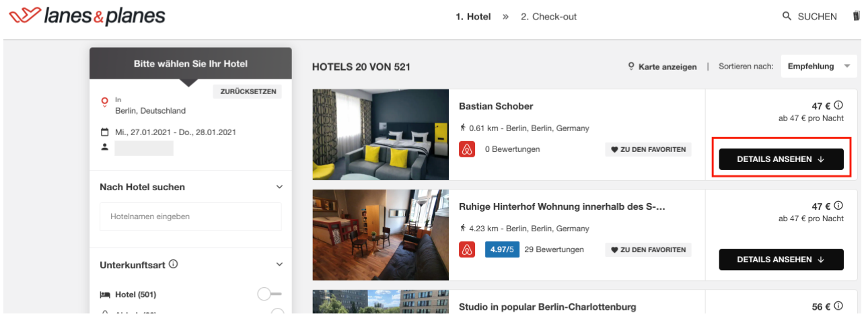Click Karte anzeigen link
Image resolution: width=868 pixels, height=320 pixels.
662,67
